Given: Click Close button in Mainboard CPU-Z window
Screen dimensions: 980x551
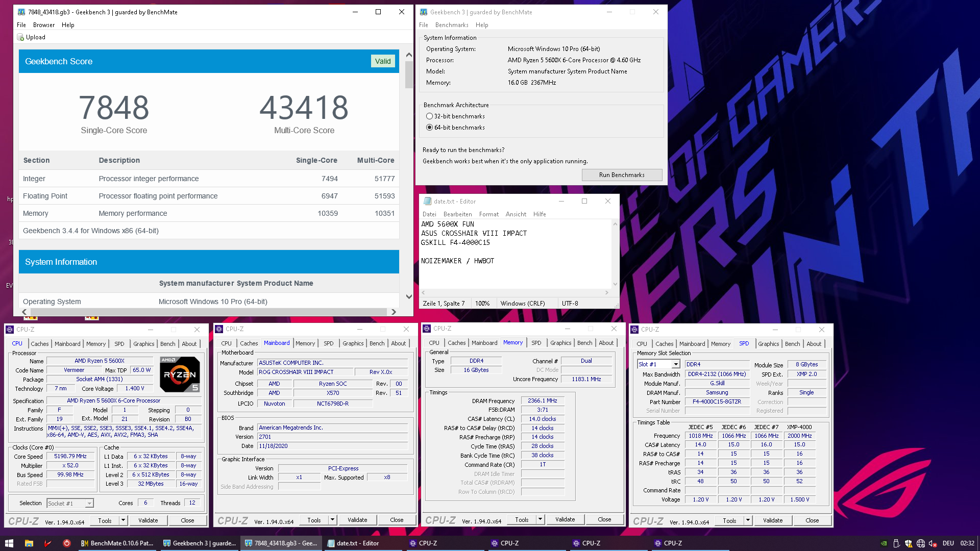Looking at the screenshot, I should pos(397,520).
